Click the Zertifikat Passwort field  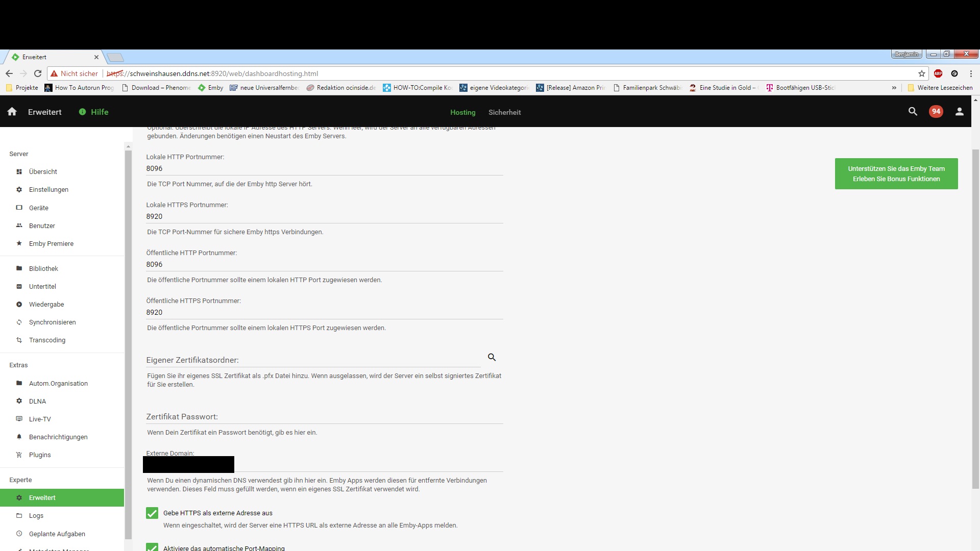click(325, 416)
